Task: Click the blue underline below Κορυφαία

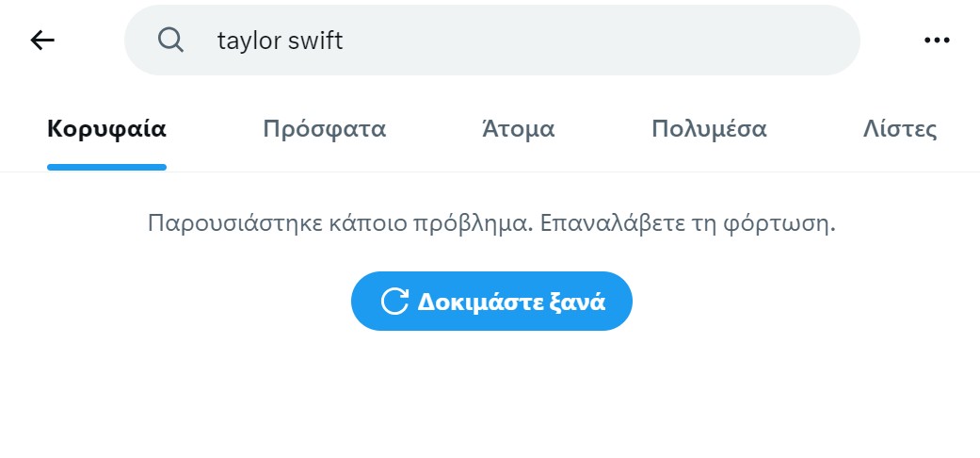Action: tap(107, 167)
